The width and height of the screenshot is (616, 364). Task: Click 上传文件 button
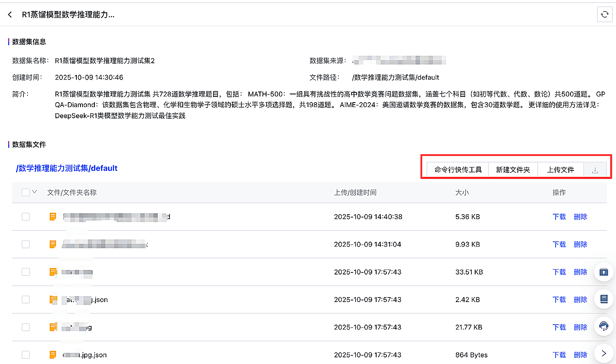[561, 170]
